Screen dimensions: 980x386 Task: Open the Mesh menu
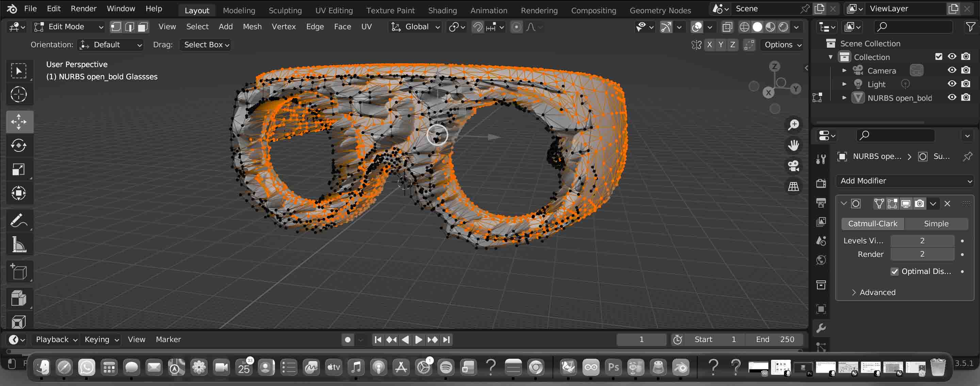coord(252,27)
